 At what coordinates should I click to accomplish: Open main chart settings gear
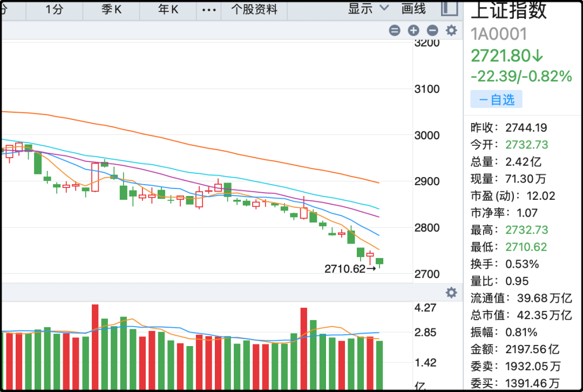pos(451,31)
